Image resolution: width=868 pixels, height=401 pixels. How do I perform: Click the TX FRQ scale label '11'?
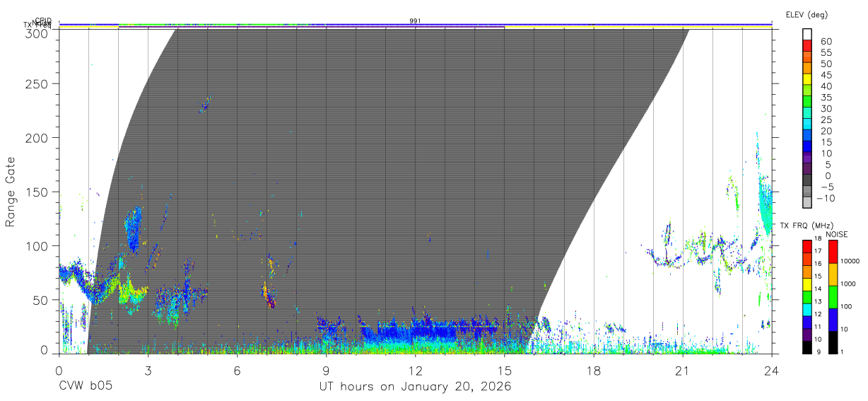tap(817, 327)
